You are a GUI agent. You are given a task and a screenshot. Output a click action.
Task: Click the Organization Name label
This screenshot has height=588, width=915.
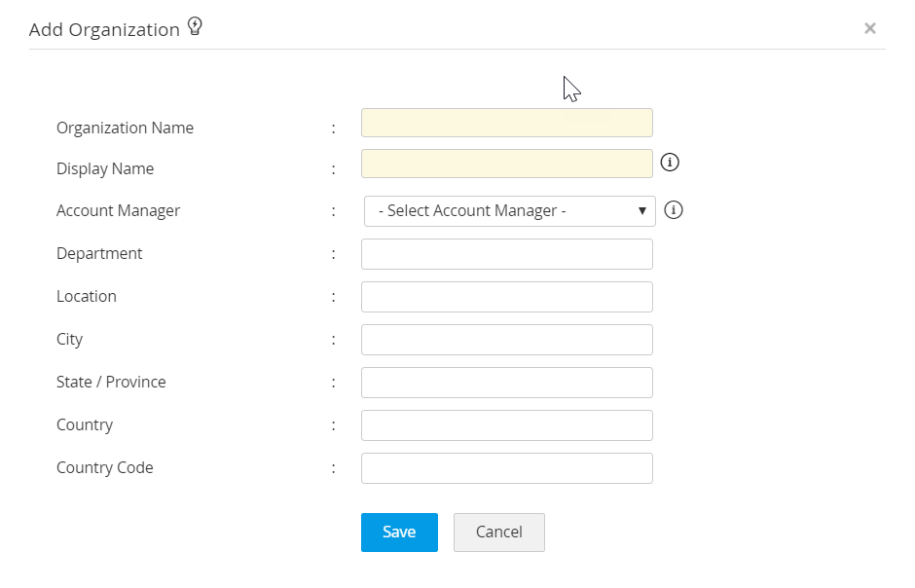click(x=125, y=128)
